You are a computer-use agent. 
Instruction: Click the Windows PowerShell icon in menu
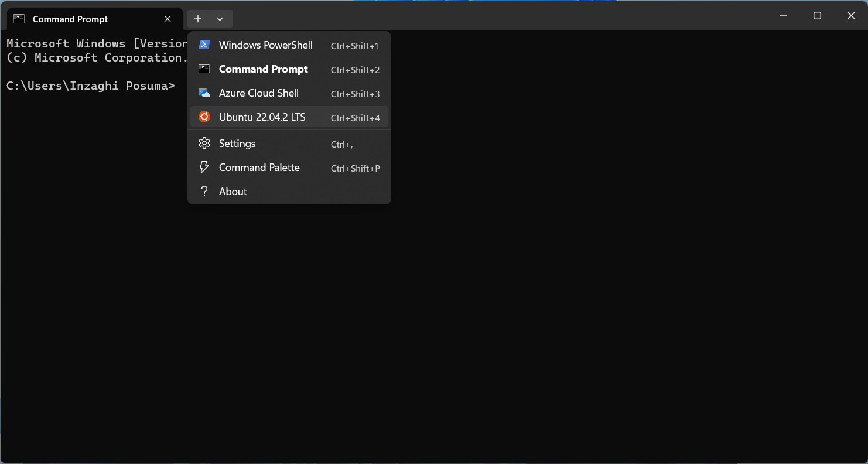(204, 45)
